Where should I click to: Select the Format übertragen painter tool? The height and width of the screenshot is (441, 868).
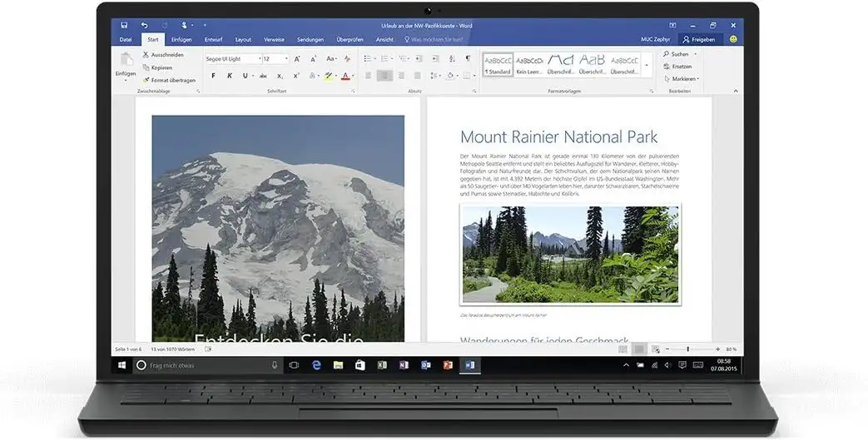145,80
